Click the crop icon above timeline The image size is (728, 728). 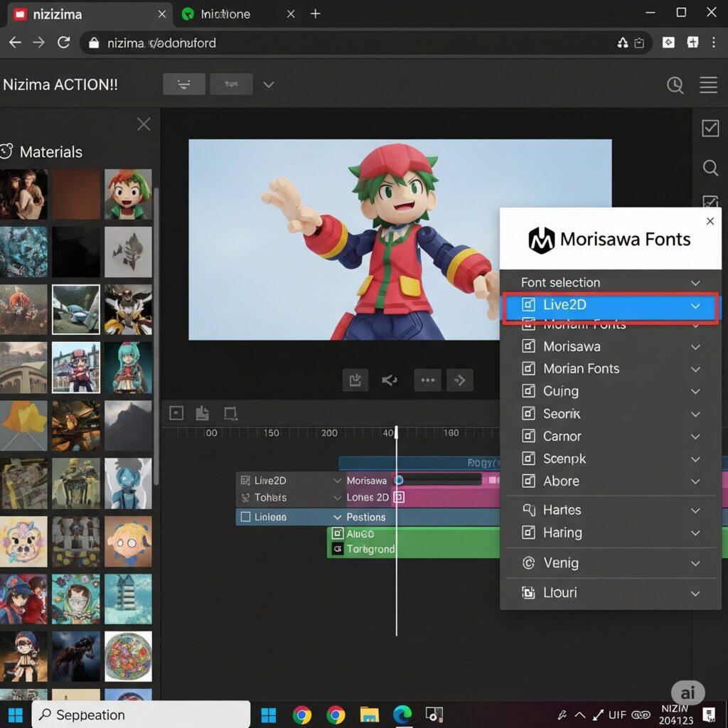pyautogui.click(x=230, y=413)
